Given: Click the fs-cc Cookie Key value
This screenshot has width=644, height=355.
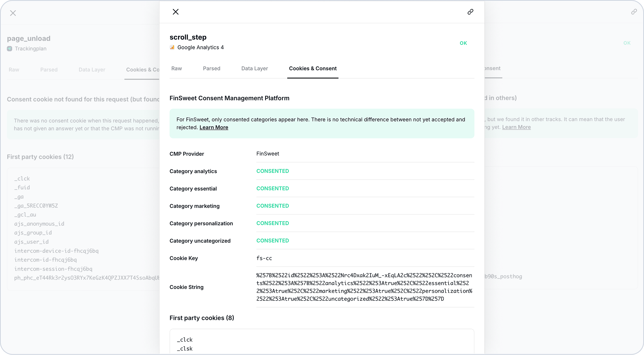Looking at the screenshot, I should click(264, 258).
